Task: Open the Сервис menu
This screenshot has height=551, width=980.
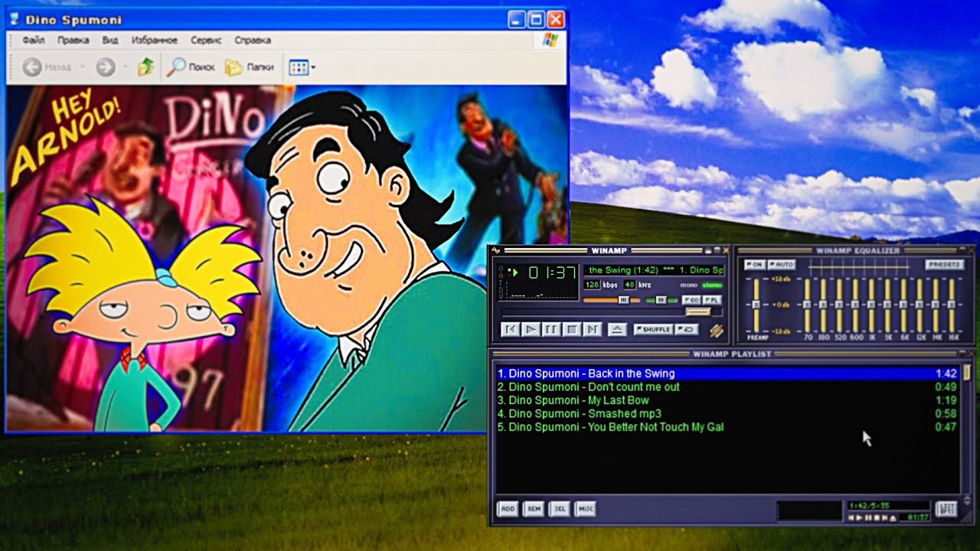Action: click(206, 40)
